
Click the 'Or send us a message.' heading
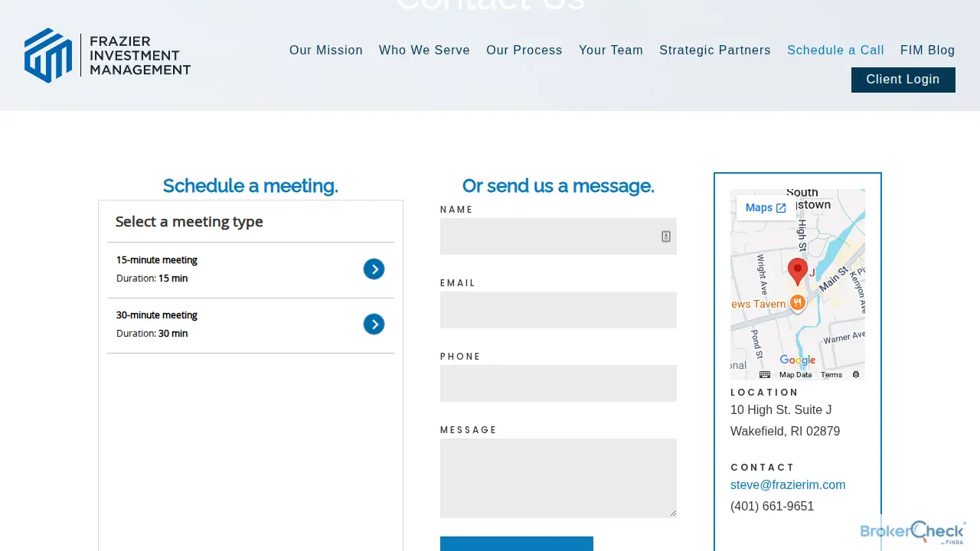point(558,186)
